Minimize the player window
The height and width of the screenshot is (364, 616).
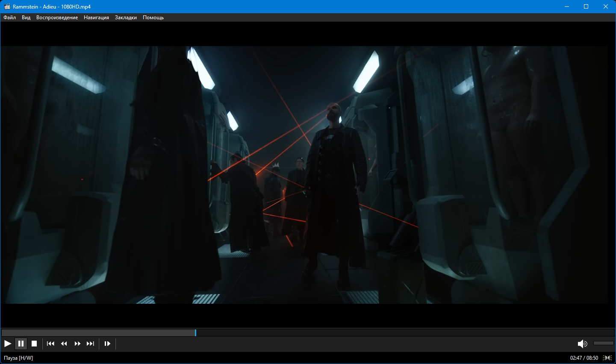click(567, 6)
